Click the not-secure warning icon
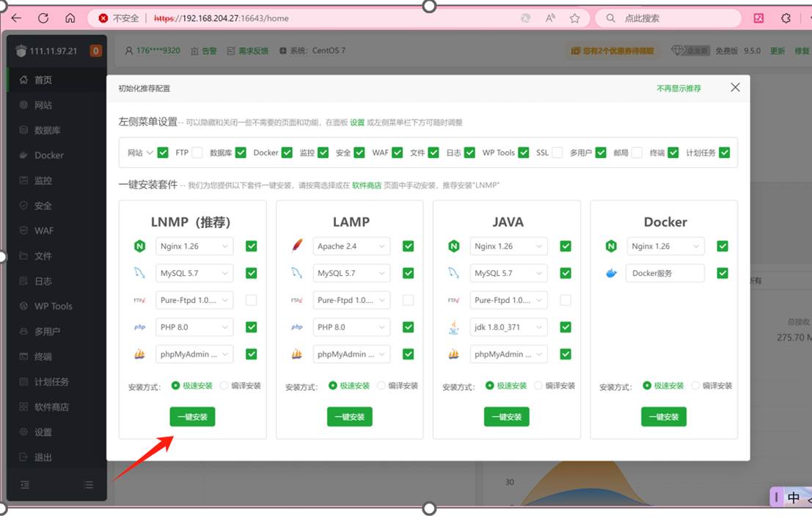The width and height of the screenshot is (812, 521). tap(103, 18)
